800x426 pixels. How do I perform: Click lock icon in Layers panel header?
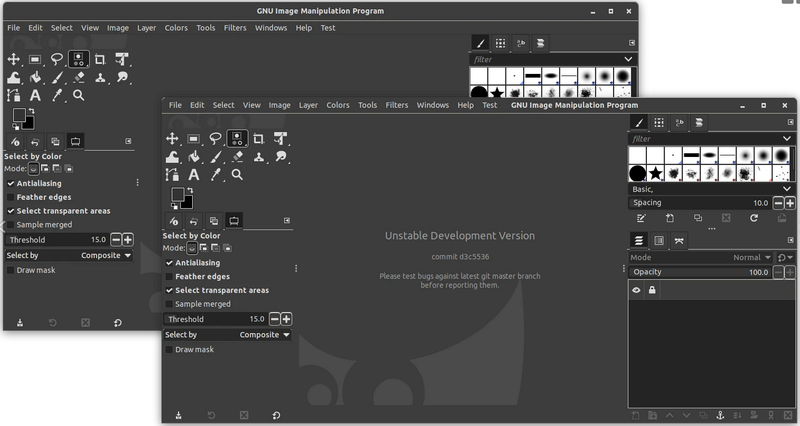(652, 290)
